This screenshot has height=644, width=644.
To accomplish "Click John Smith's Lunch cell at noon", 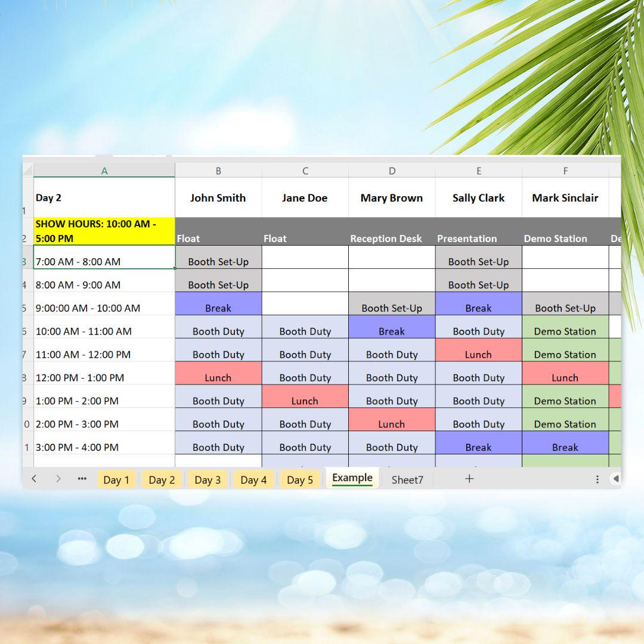I will coord(218,377).
